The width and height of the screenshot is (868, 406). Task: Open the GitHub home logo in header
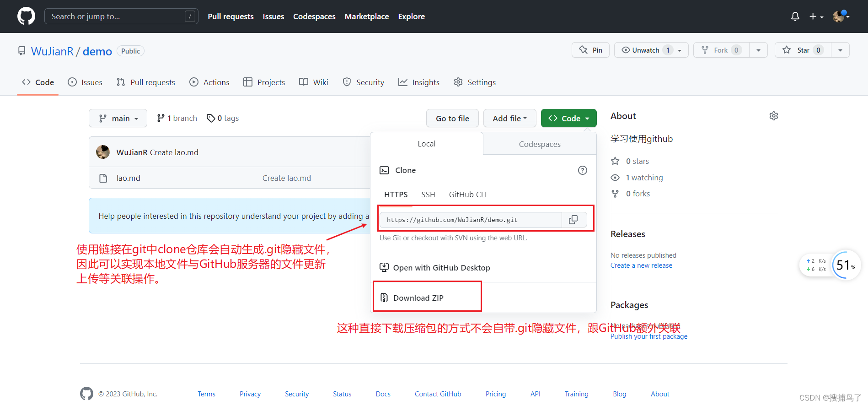click(26, 16)
